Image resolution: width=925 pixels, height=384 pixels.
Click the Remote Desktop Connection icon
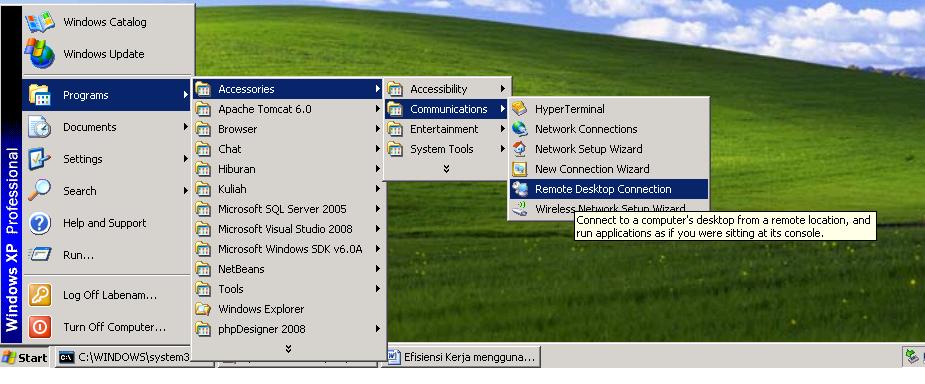pyautogui.click(x=519, y=189)
